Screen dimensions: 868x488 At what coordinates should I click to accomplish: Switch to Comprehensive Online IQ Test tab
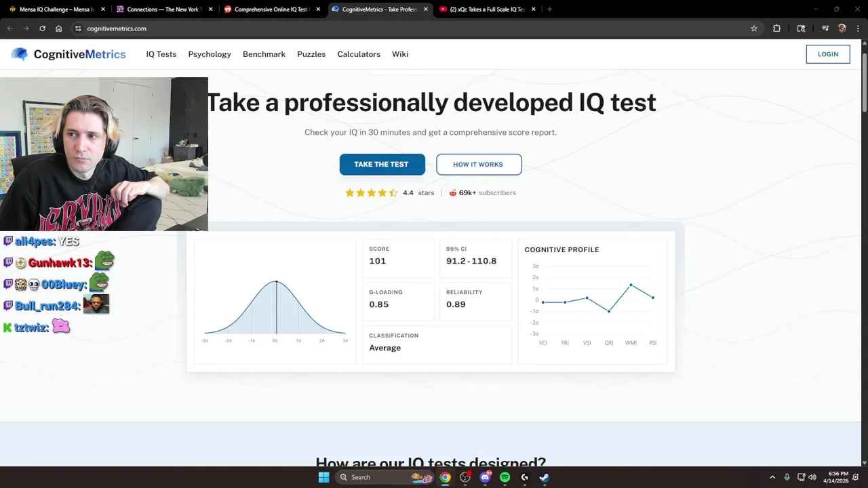(x=271, y=9)
